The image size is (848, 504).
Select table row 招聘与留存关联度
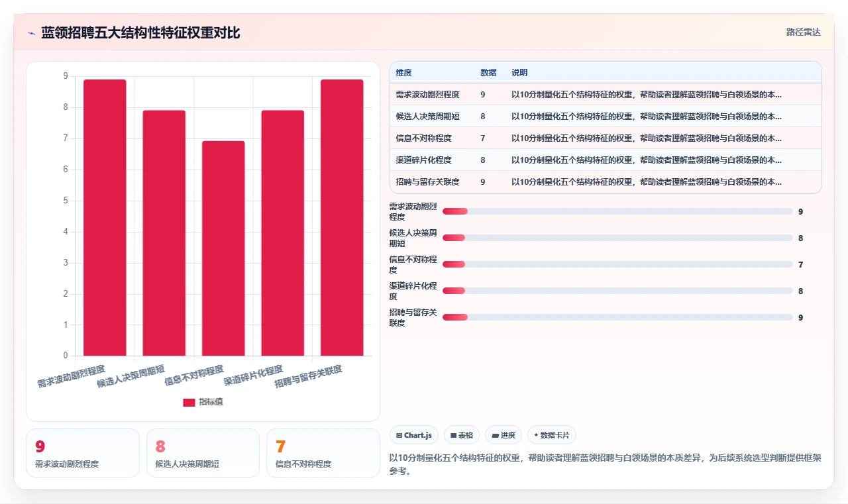pos(606,181)
